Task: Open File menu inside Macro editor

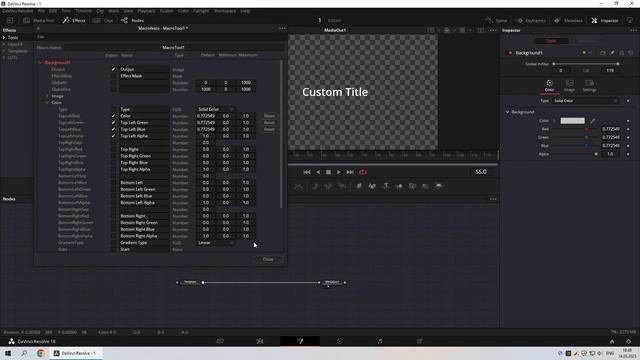Action: [x=40, y=37]
